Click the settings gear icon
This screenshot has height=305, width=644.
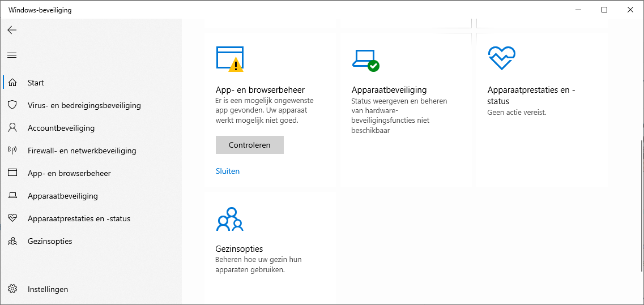click(12, 289)
